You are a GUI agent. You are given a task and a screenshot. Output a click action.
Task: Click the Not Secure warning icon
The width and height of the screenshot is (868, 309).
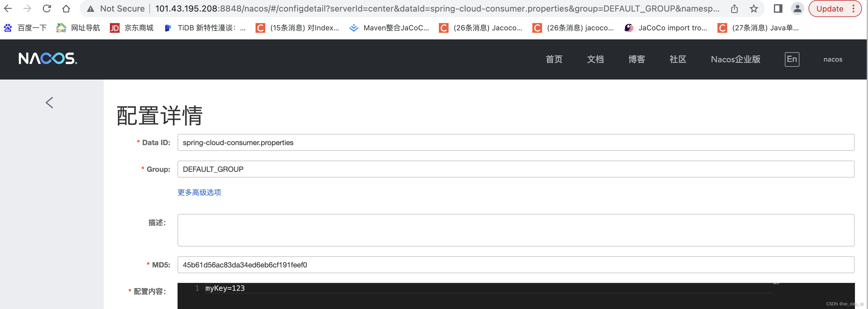pos(90,9)
